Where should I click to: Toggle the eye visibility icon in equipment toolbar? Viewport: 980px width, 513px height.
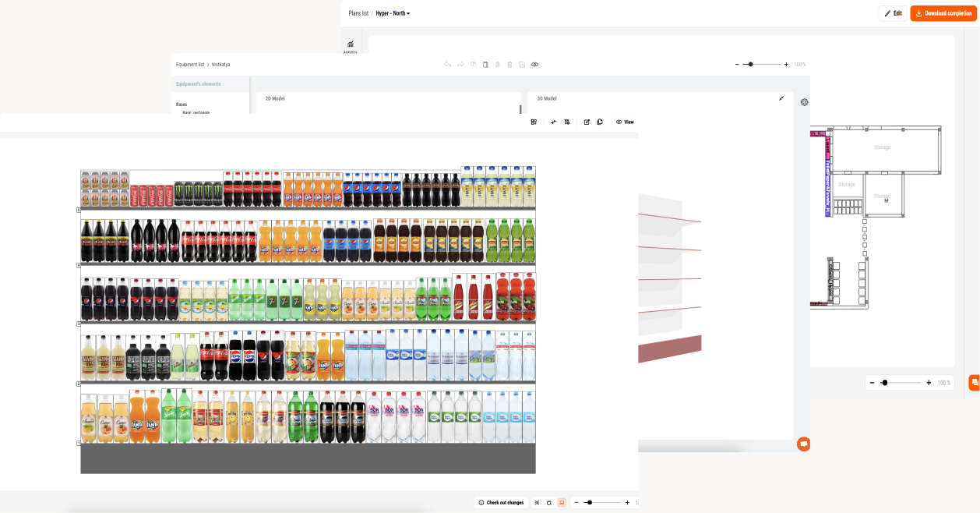(x=535, y=65)
